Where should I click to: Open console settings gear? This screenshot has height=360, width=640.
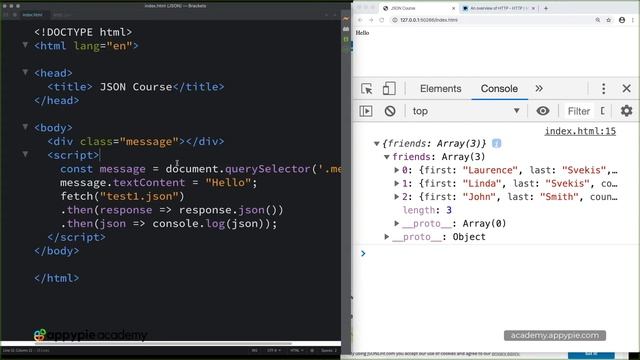(627, 111)
